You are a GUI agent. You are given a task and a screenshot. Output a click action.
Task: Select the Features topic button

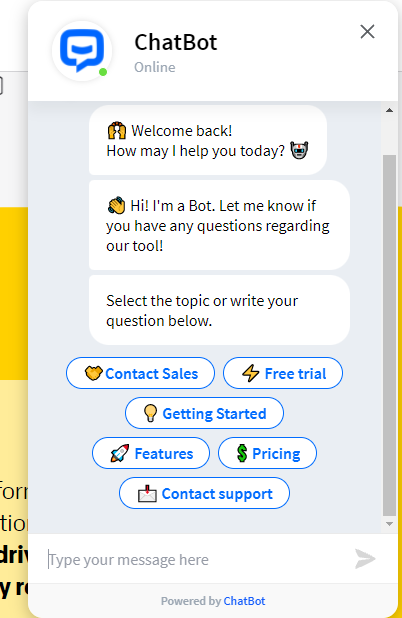tap(151, 453)
